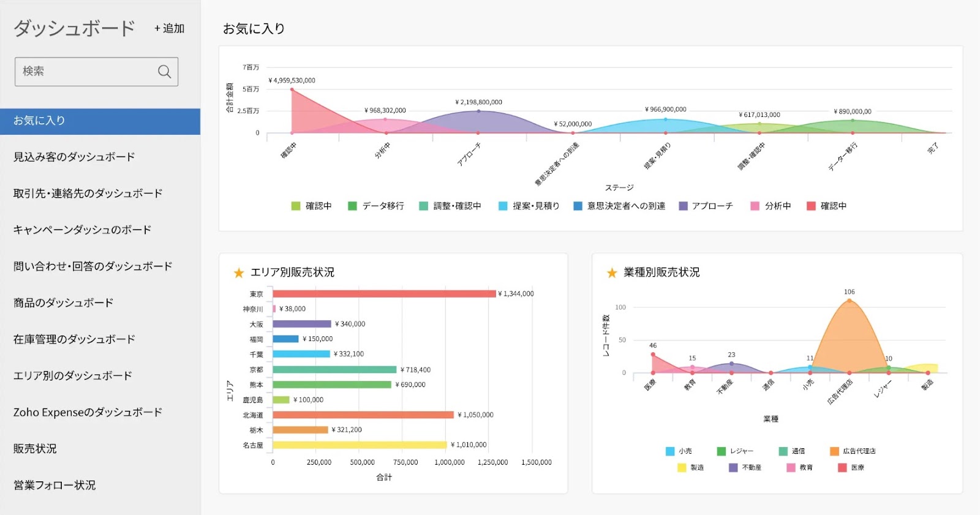Click the star icon beside 業種別販売状況
Viewport: 980px width, 515px height.
[611, 273]
